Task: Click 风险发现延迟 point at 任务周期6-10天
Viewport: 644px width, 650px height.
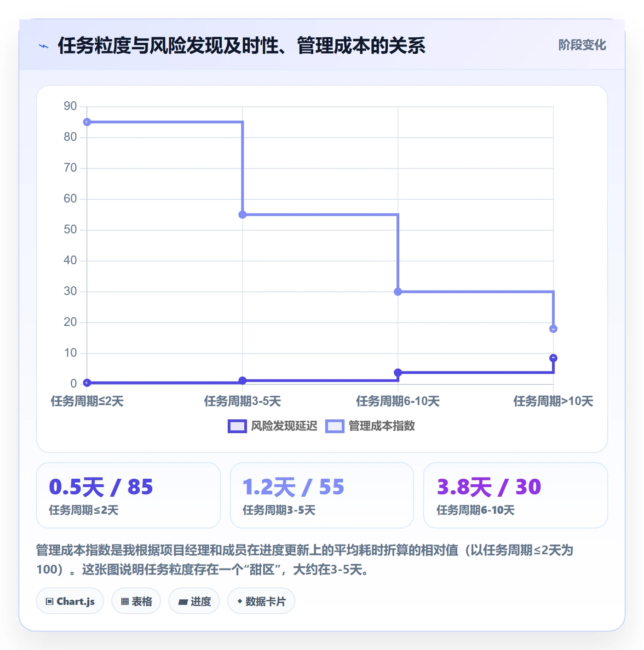Action: (398, 372)
